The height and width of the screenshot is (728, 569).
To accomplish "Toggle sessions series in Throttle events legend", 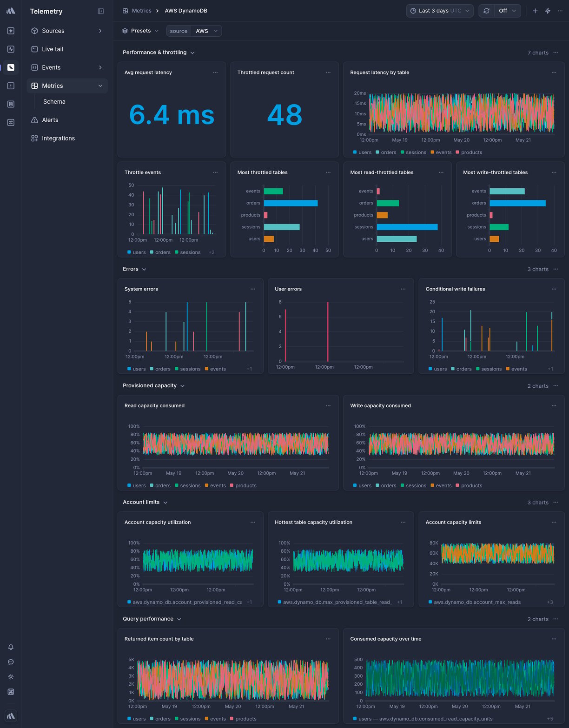I will tap(188, 252).
